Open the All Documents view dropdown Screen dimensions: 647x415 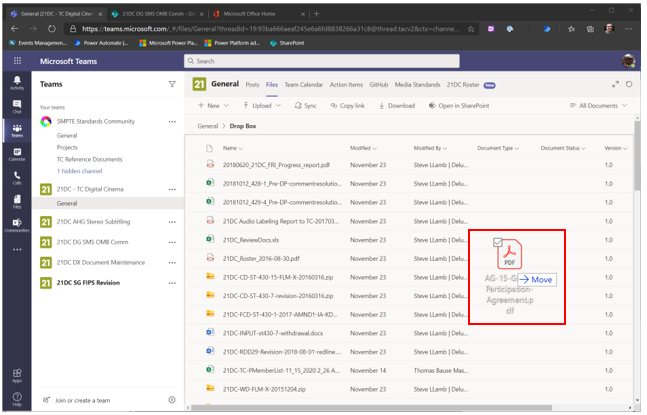tap(602, 105)
